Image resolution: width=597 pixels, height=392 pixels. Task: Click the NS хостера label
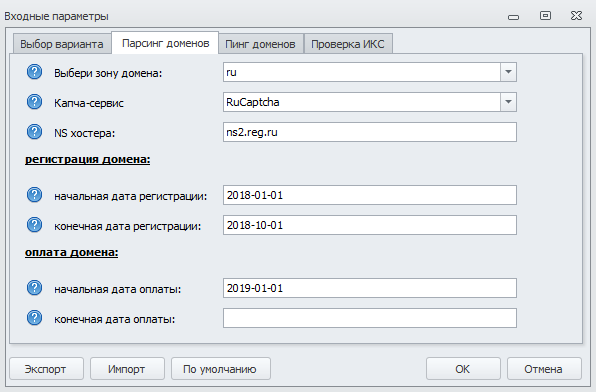pyautogui.click(x=84, y=133)
